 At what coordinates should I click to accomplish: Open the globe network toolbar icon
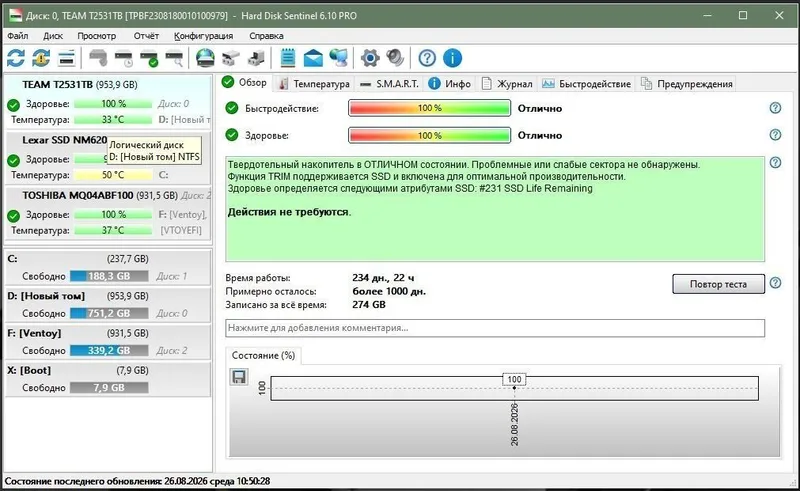click(205, 58)
